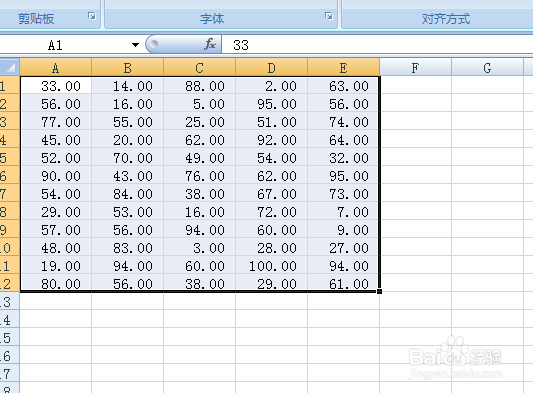Click cell C3 containing 25.00
The width and height of the screenshot is (533, 393).
[x=200, y=121]
